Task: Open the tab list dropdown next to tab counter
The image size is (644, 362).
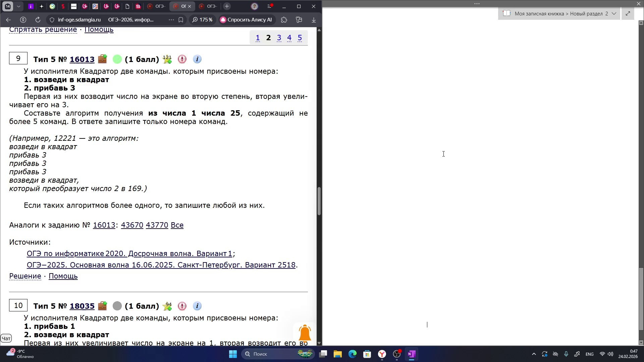Action: [19, 6]
